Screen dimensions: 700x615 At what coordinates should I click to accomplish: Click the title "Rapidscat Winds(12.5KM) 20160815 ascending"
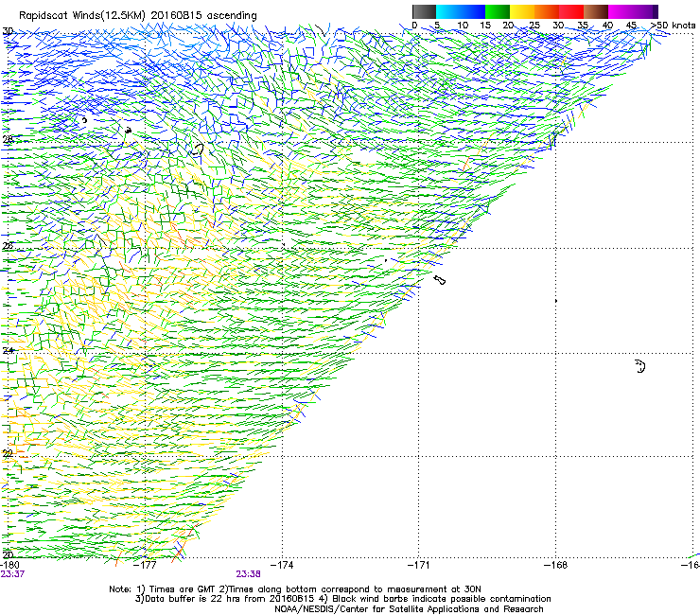(138, 16)
